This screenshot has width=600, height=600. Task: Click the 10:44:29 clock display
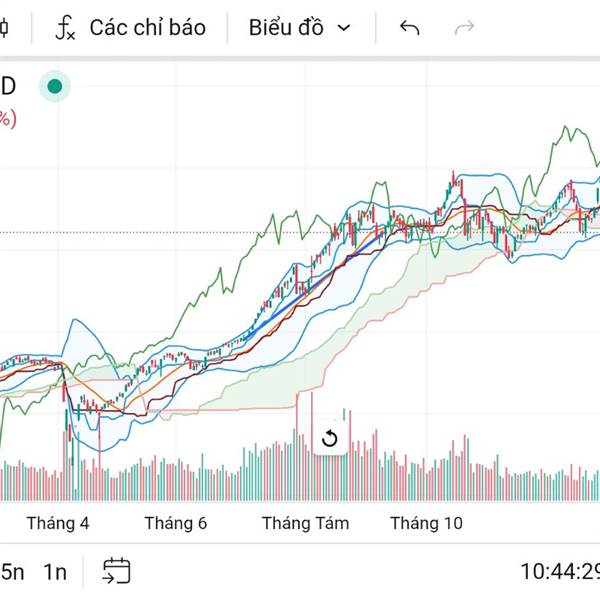(x=559, y=572)
